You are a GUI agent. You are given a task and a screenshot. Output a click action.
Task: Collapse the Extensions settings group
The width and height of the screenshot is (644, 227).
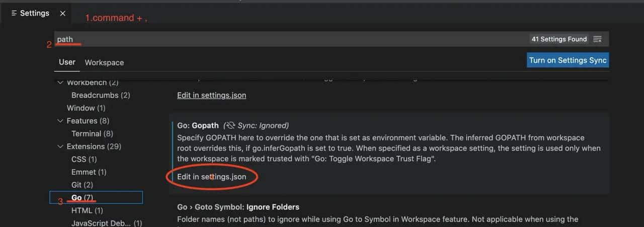(60, 146)
